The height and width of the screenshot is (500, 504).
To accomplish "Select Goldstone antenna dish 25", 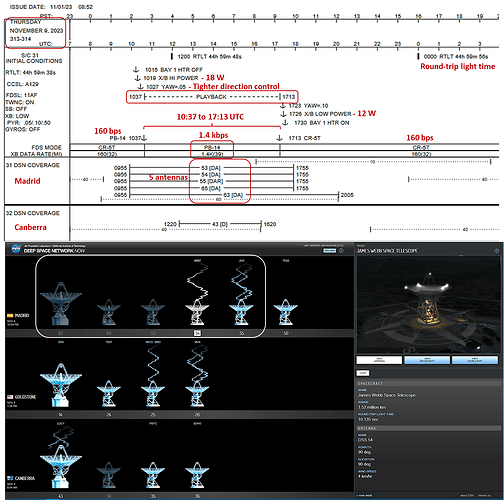I will pyautogui.click(x=153, y=394).
